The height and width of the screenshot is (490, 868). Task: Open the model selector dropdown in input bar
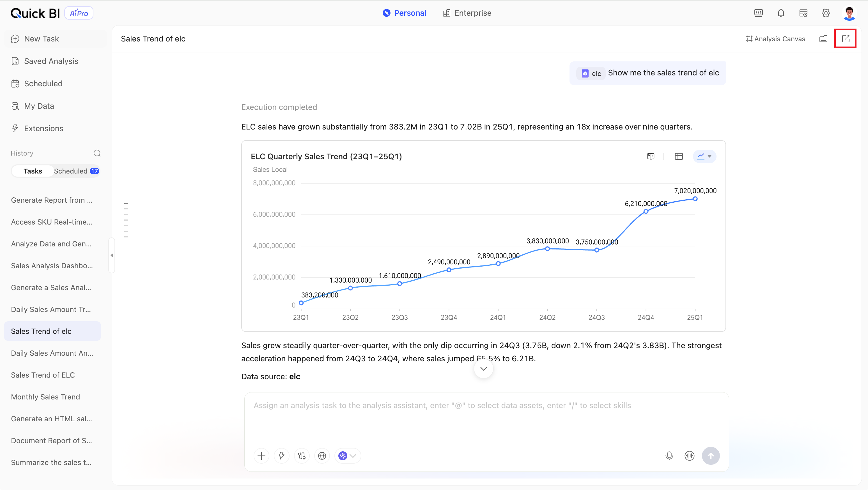[347, 456]
